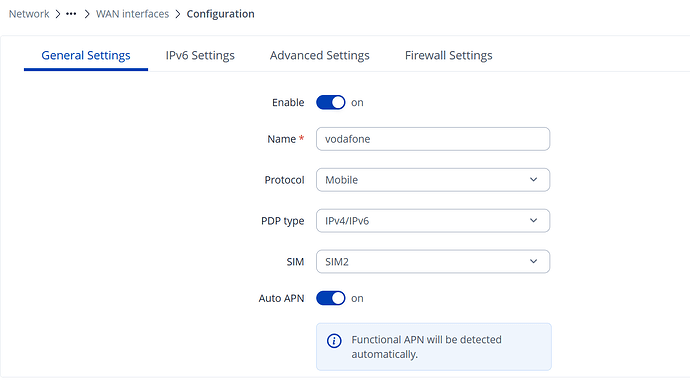The image size is (690, 392).
Task: Click the Configuration breadcrumb item
Action: pyautogui.click(x=220, y=14)
